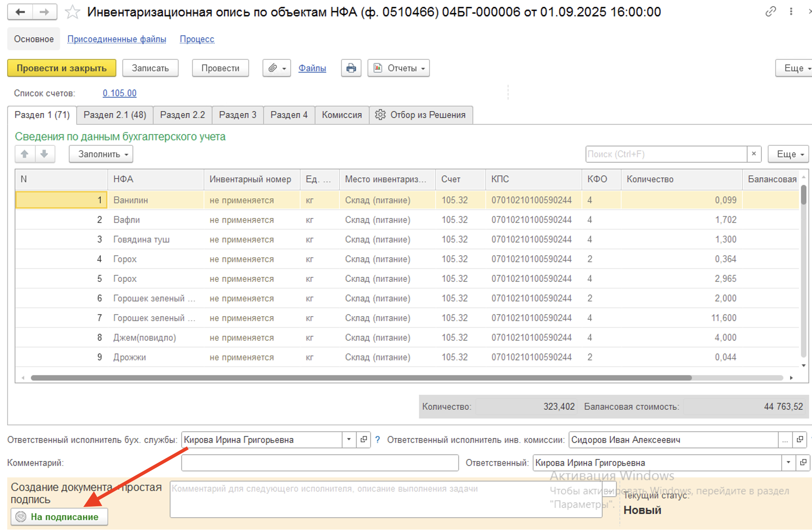Click the back navigation arrow
Screen dimensions: 812x530
[x=20, y=12]
